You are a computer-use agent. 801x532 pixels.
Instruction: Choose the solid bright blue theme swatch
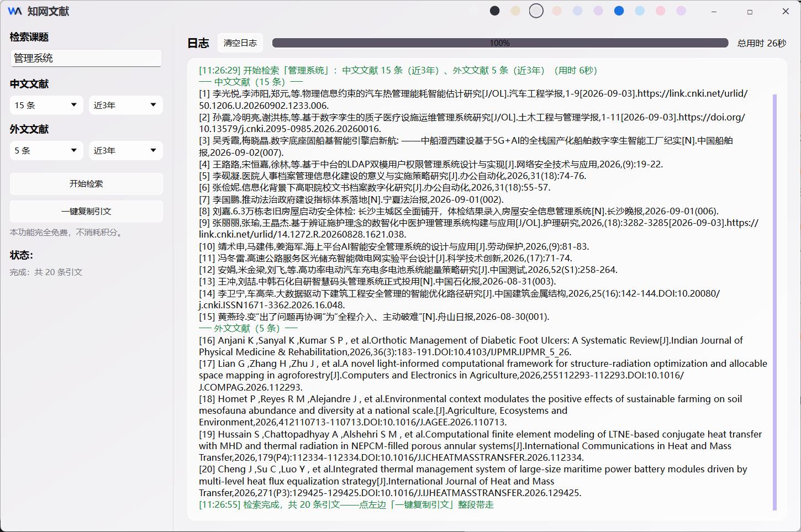pyautogui.click(x=619, y=10)
